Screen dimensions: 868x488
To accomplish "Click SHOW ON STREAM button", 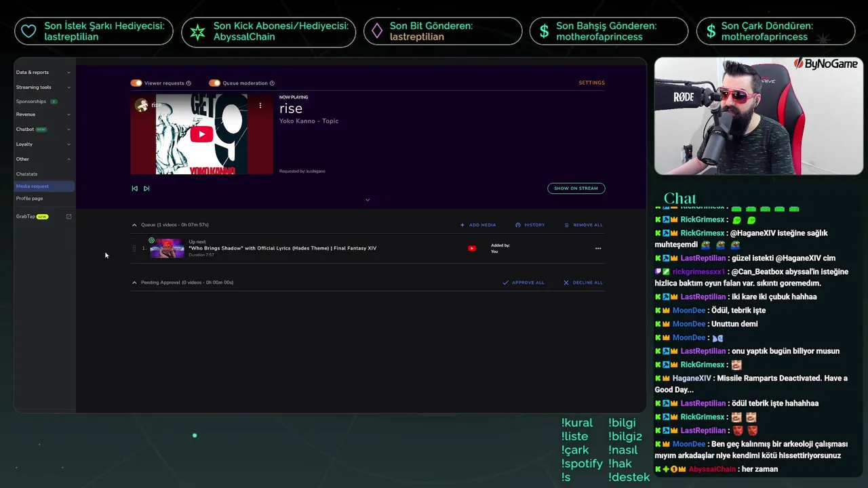I will [576, 188].
